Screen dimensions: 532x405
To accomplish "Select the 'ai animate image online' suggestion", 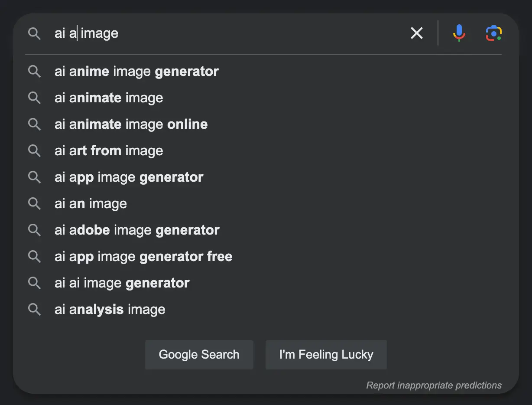I will tap(130, 124).
